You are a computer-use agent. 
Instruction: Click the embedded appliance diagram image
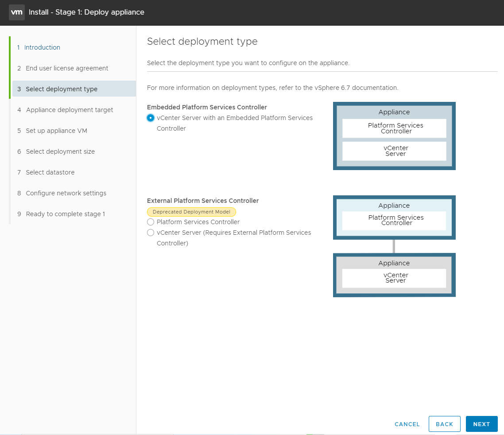[395, 136]
